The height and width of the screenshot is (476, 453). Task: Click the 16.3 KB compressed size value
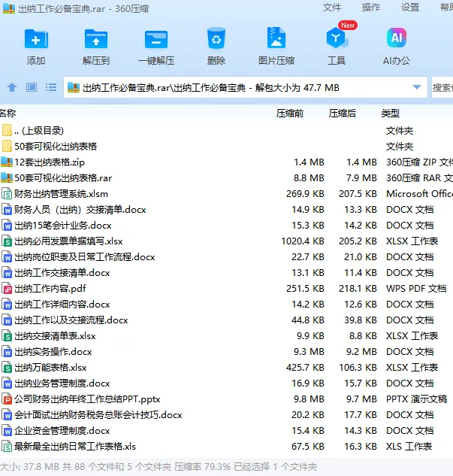(361, 446)
